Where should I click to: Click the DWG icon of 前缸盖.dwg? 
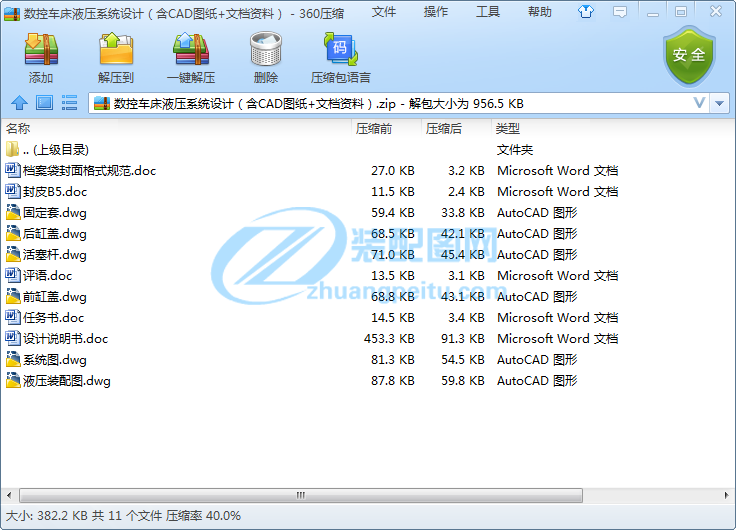click(13, 296)
